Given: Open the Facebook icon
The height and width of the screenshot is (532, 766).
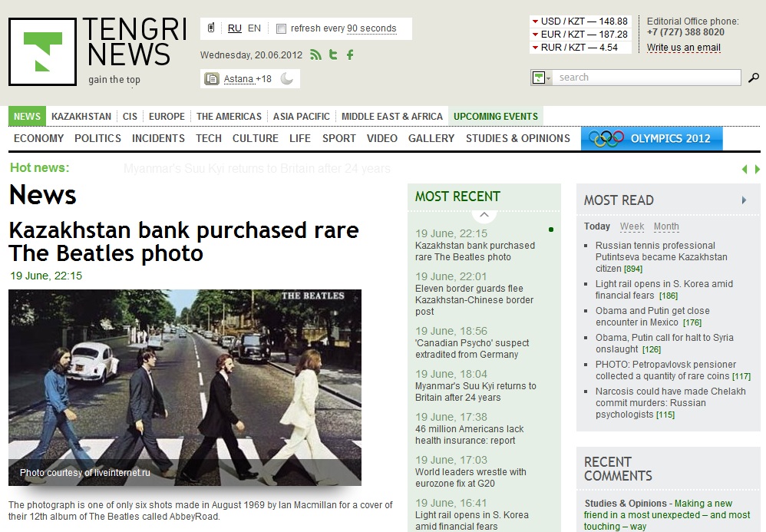Looking at the screenshot, I should [350, 55].
